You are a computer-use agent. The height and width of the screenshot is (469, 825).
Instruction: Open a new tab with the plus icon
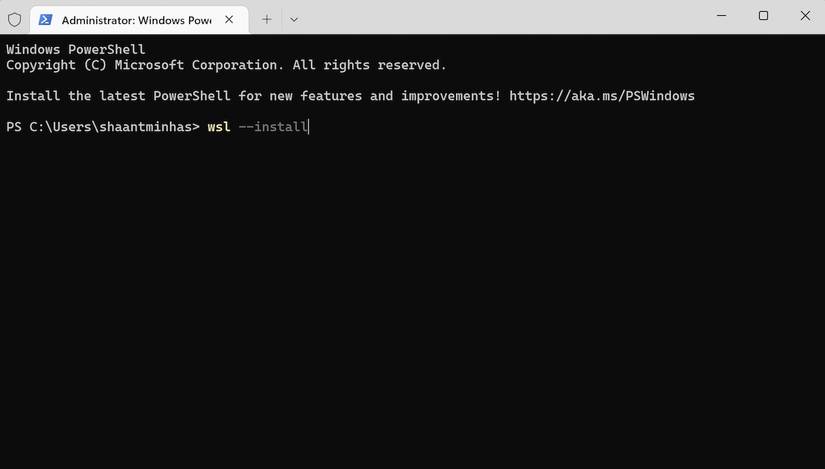coord(267,19)
